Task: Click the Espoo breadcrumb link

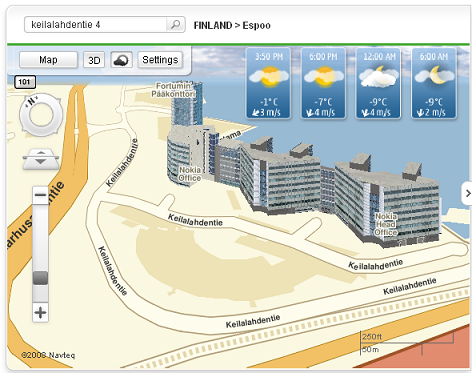Action: click(x=256, y=25)
